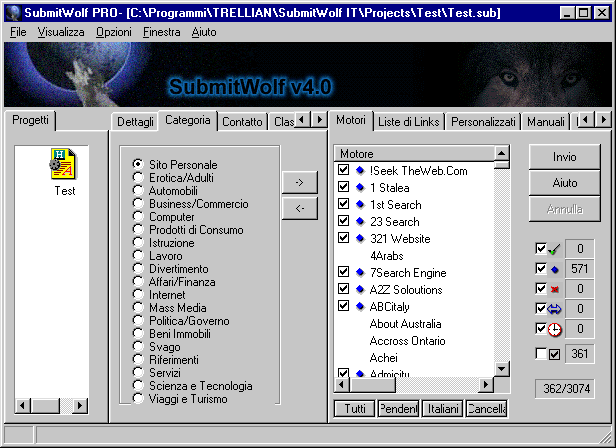Click the engine list horizontal scrollbar thumb
This screenshot has height=448, width=616.
[372, 385]
